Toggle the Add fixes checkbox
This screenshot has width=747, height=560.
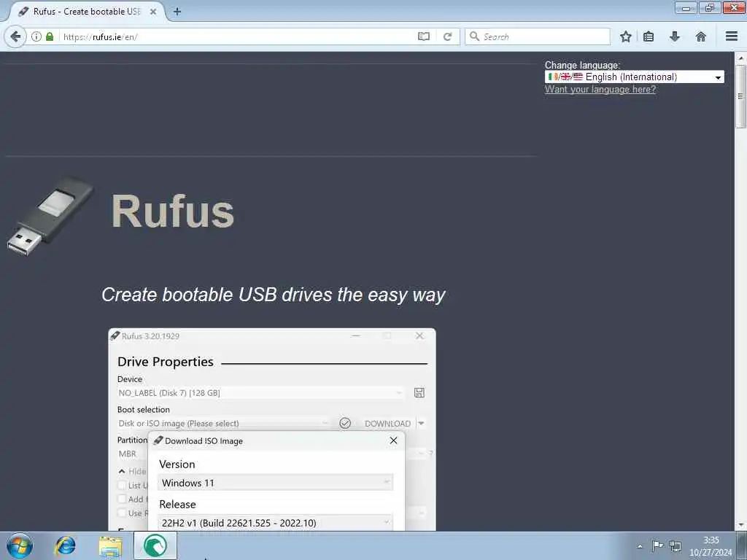point(122,499)
